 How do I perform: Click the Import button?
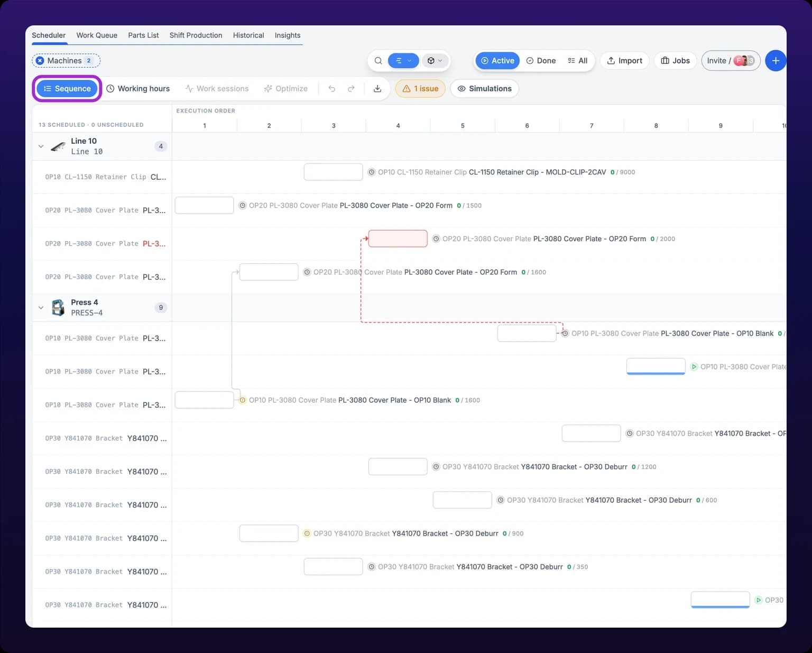tap(624, 61)
